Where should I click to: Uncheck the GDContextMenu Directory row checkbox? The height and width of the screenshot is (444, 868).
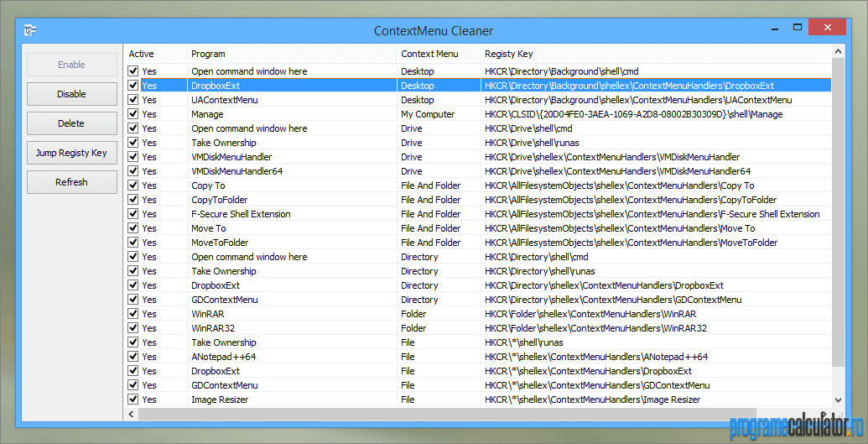click(x=133, y=300)
